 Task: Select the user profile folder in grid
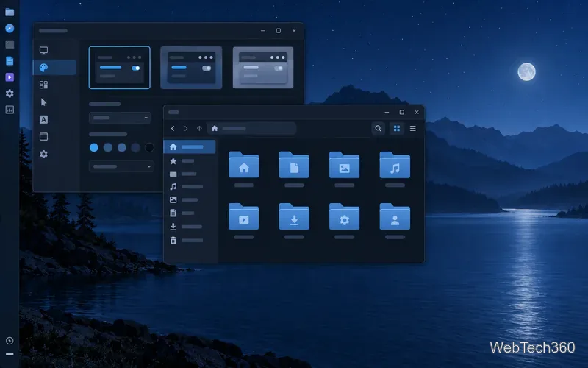[395, 216]
